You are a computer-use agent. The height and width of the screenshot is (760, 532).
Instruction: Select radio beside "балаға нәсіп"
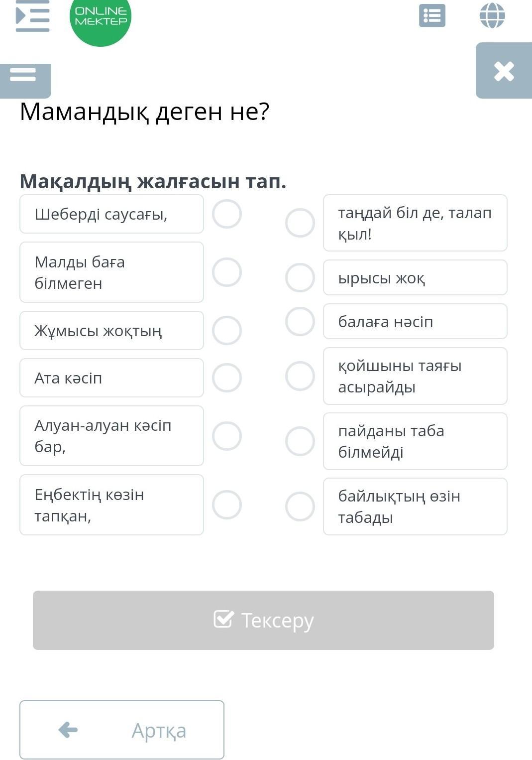300,321
